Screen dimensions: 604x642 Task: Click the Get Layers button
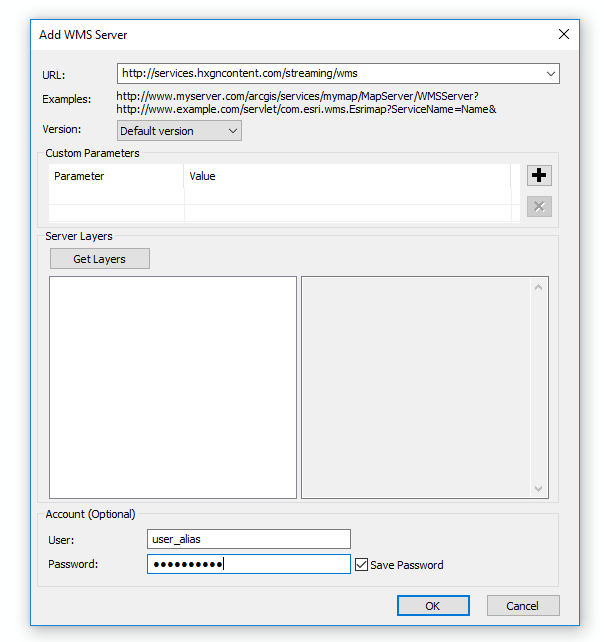click(x=100, y=259)
